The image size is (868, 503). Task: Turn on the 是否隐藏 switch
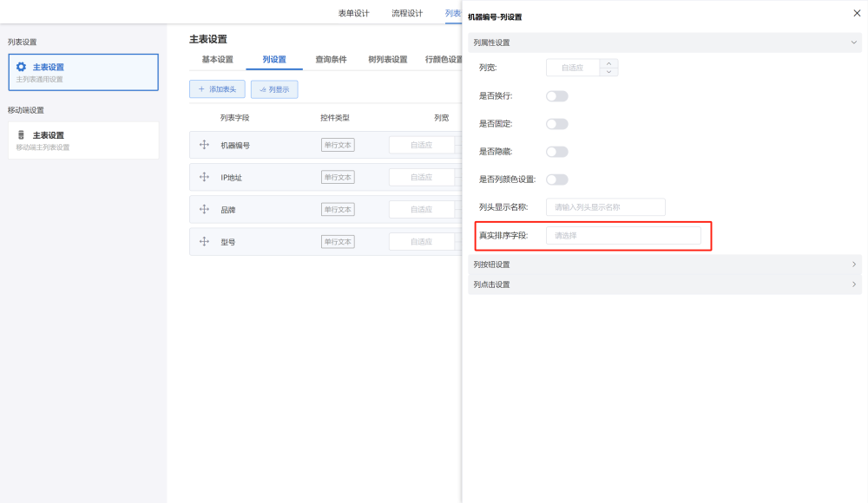click(x=556, y=152)
